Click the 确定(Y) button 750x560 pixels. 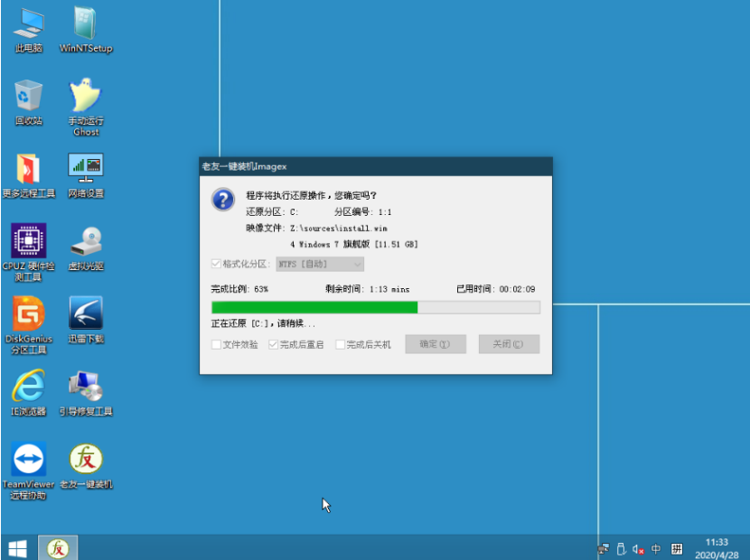(x=436, y=344)
